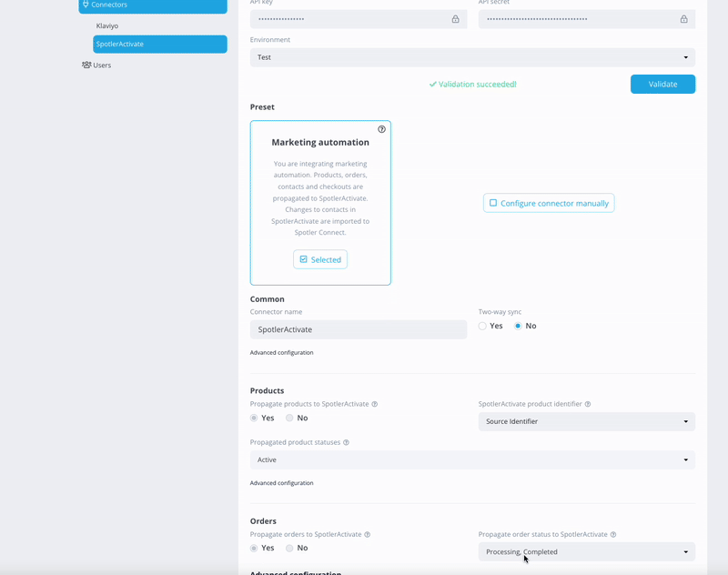Select Yes for Propagate products to SpotlerActivate
Image resolution: width=728 pixels, height=575 pixels.
254,419
